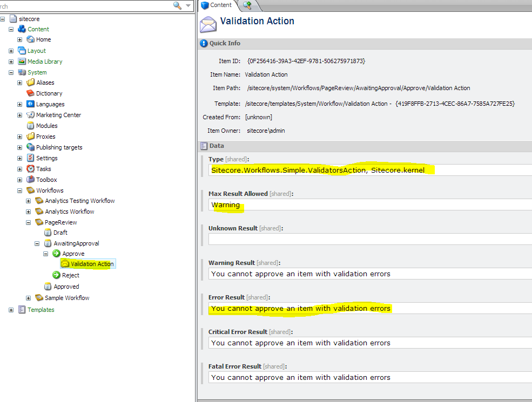532x402 pixels.
Task: Expand the Layout tree node
Action: click(11, 51)
